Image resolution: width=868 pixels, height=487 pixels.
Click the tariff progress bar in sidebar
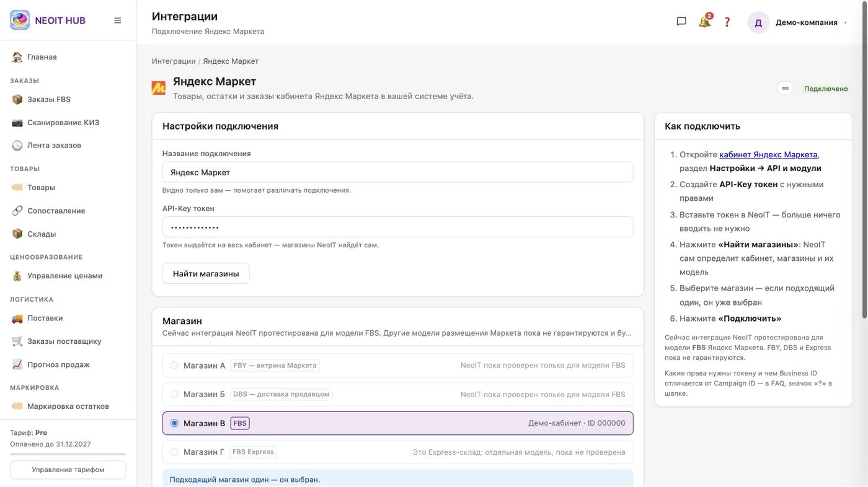[68, 454]
